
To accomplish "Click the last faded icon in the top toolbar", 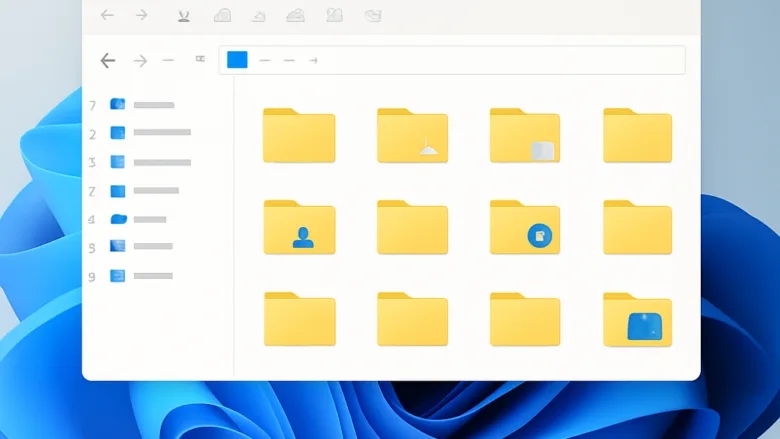I will [373, 15].
